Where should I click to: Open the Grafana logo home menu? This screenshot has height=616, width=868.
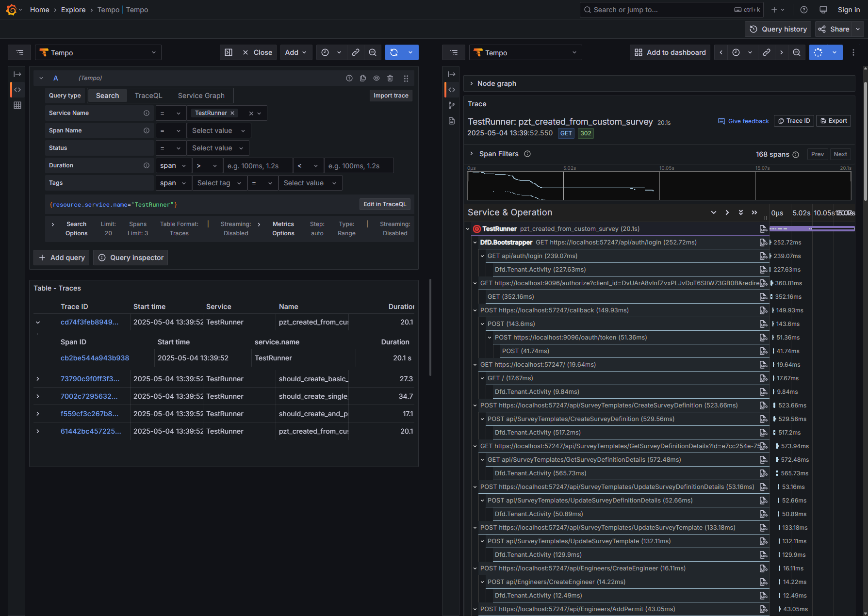[x=11, y=10]
